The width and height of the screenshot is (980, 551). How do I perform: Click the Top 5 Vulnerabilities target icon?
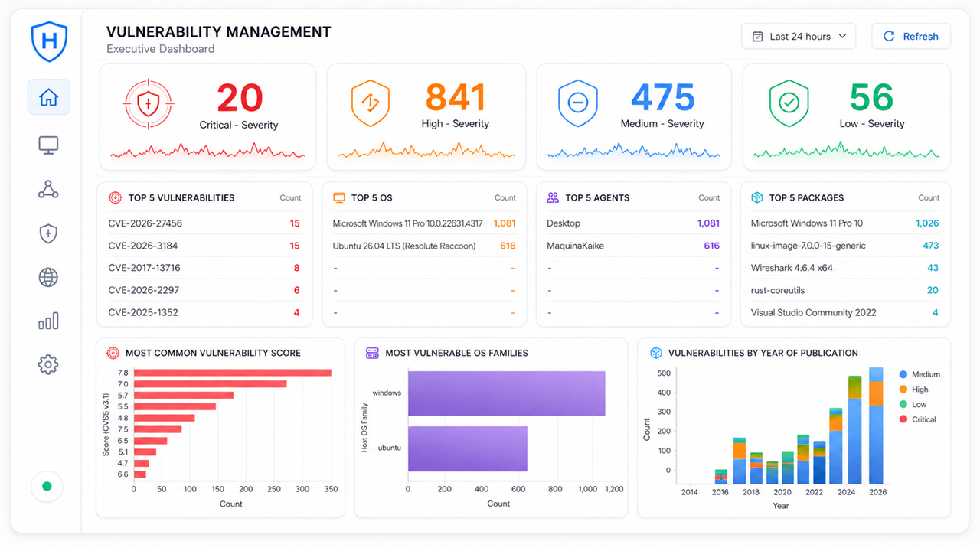[115, 197]
